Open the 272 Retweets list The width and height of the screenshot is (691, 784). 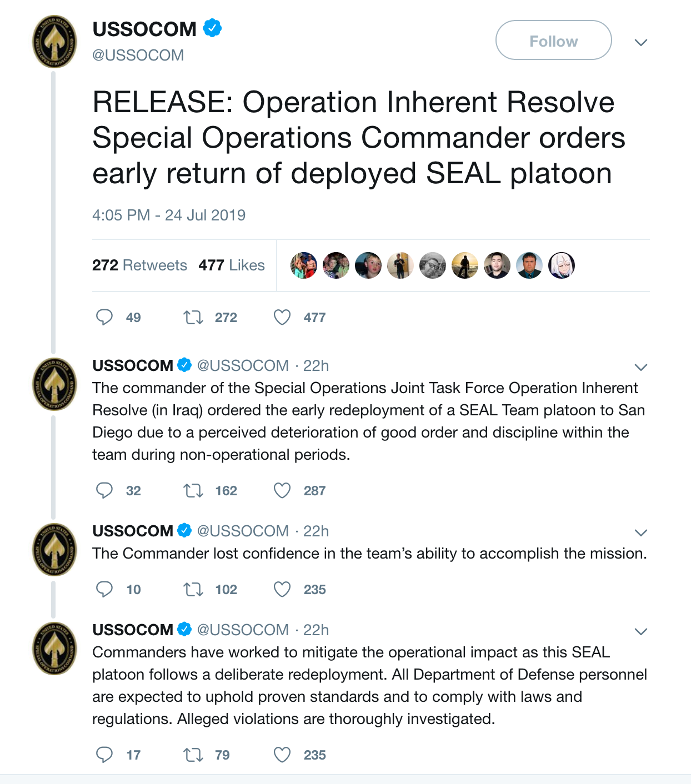pos(139,265)
